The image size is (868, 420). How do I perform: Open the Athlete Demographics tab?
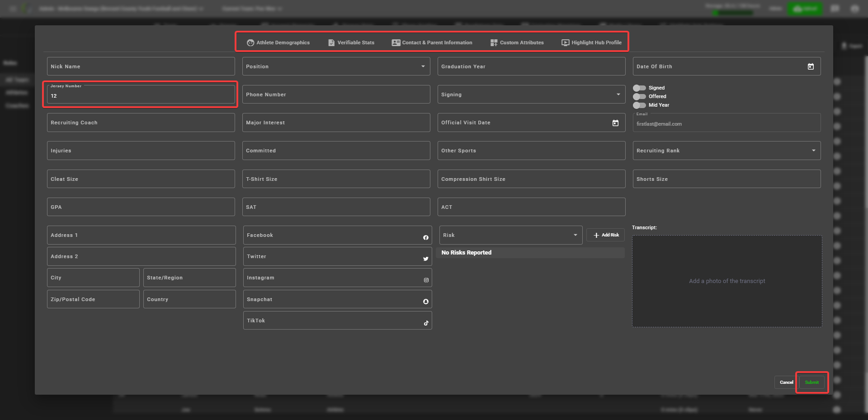pyautogui.click(x=278, y=42)
